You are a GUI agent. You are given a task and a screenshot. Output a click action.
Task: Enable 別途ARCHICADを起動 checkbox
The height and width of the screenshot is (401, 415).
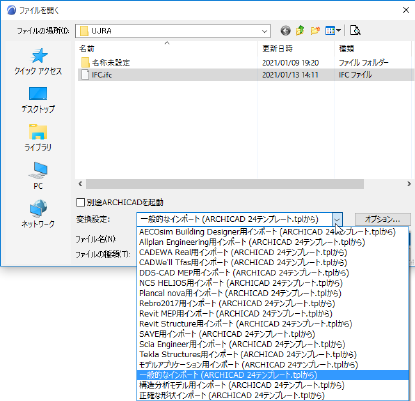point(80,202)
